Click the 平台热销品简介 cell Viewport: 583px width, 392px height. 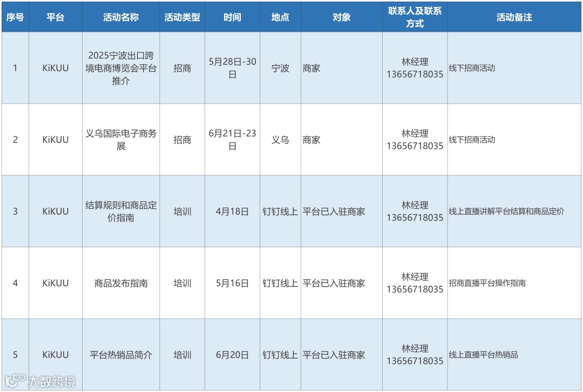(x=121, y=355)
